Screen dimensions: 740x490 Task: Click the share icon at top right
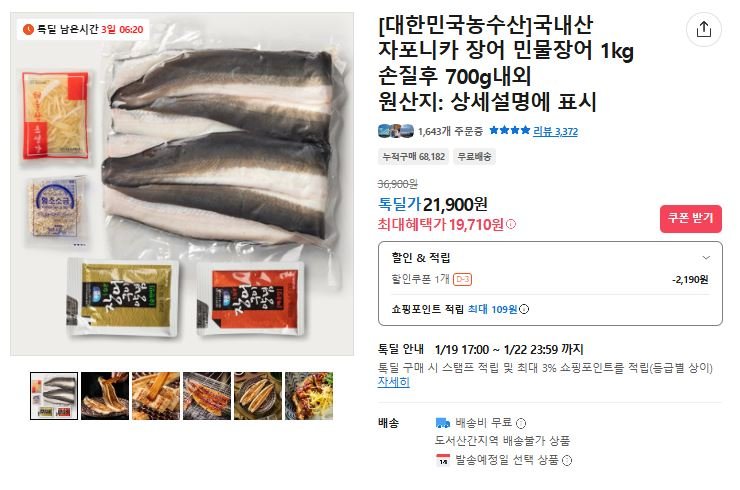pos(703,29)
